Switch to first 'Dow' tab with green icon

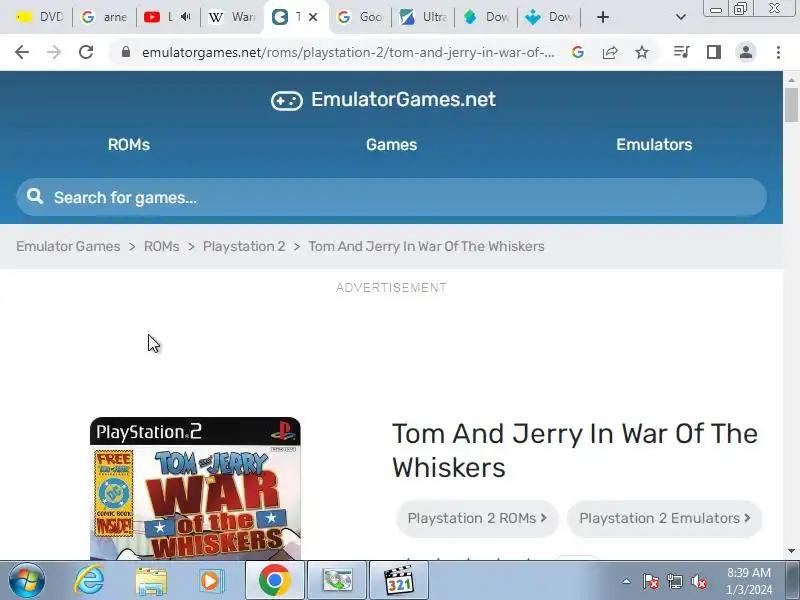click(x=486, y=17)
